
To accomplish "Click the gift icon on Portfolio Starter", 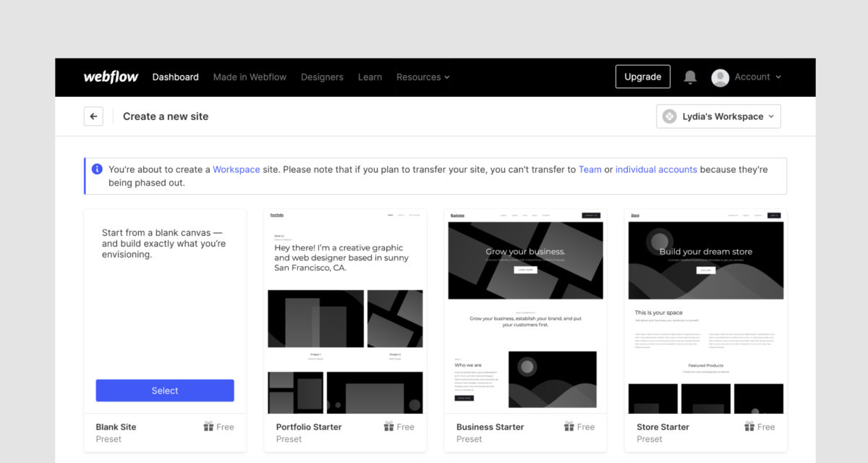I will pos(388,427).
